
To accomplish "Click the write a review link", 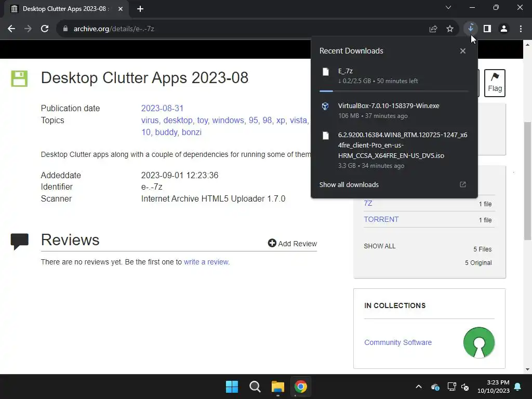I will click(206, 262).
